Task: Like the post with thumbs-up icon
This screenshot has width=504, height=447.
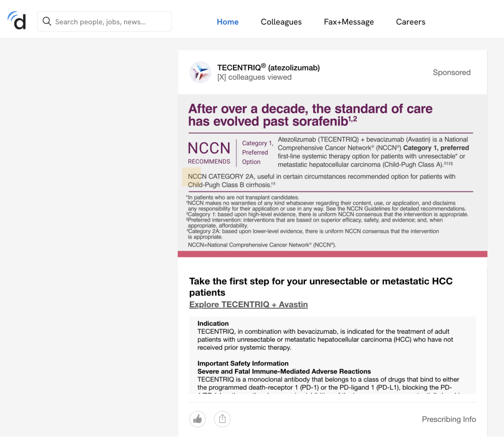Action: 197,419
